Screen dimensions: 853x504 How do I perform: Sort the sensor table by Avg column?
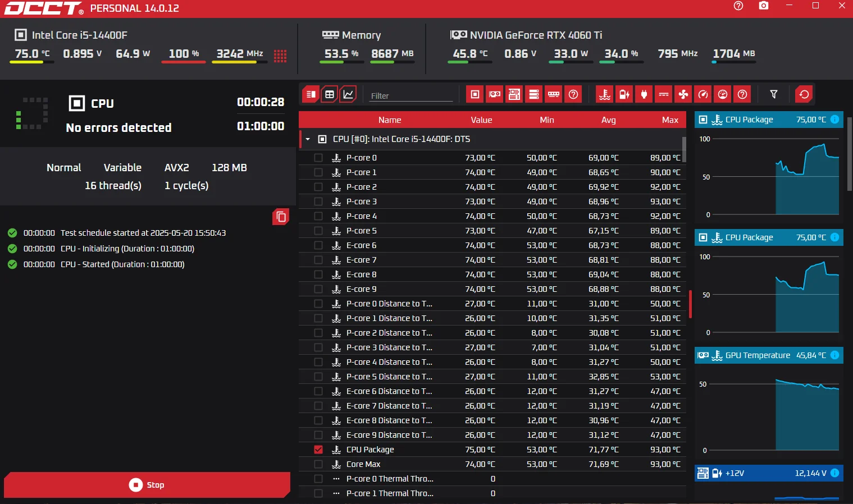pos(609,120)
